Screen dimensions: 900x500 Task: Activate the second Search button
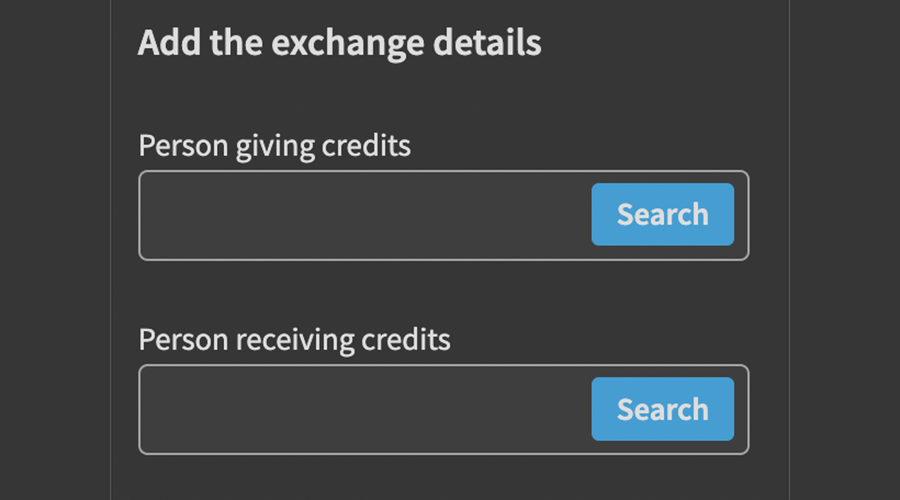[x=662, y=409]
